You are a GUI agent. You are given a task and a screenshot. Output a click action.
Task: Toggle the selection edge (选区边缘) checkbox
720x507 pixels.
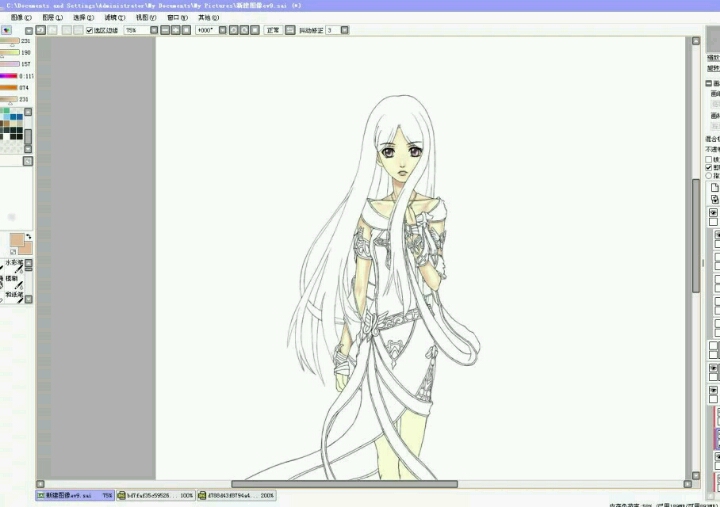click(x=89, y=30)
